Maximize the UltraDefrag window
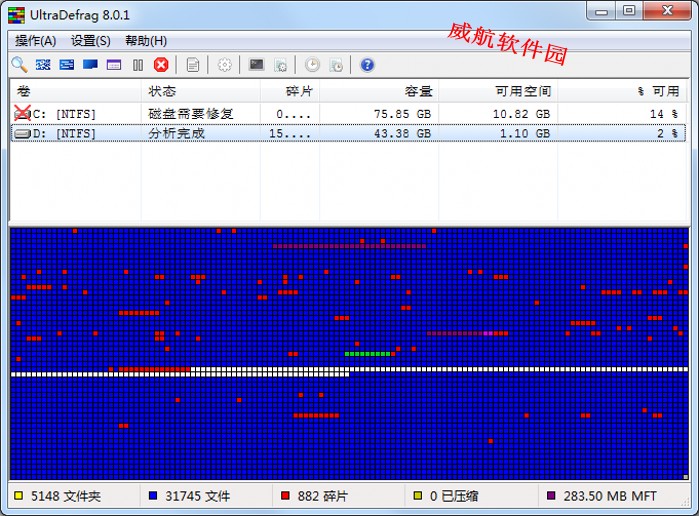Viewport: 699px width, 516px height. click(x=629, y=11)
